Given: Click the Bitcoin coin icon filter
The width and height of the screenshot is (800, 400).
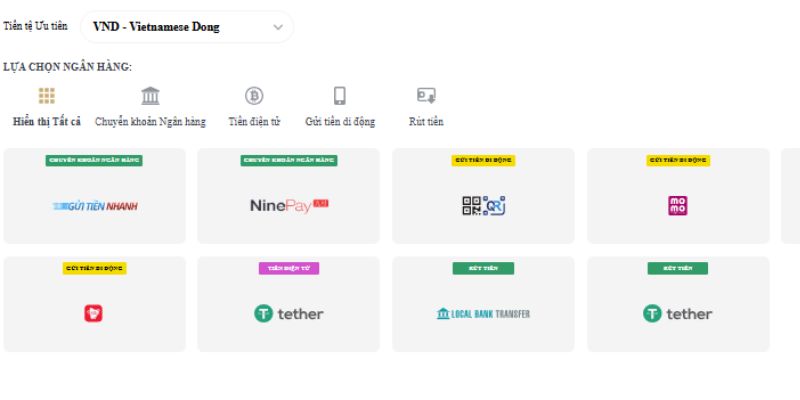Looking at the screenshot, I should point(254,96).
